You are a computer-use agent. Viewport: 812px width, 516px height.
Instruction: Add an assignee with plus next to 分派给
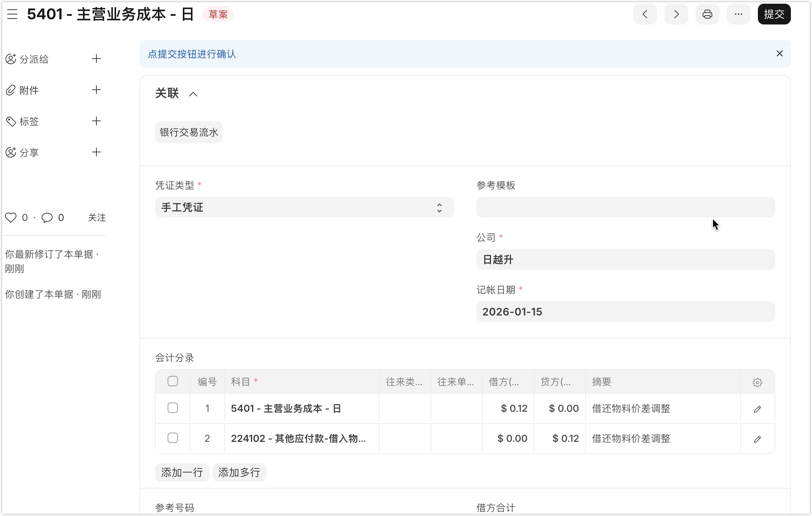tap(96, 59)
